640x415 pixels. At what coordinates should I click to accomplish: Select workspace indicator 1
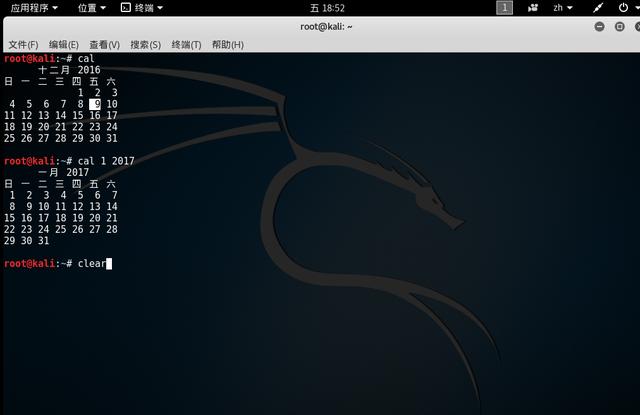coord(505,7)
